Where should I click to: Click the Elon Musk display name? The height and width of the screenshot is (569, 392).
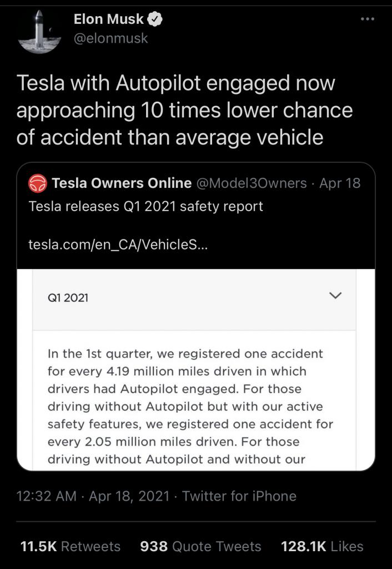(109, 19)
